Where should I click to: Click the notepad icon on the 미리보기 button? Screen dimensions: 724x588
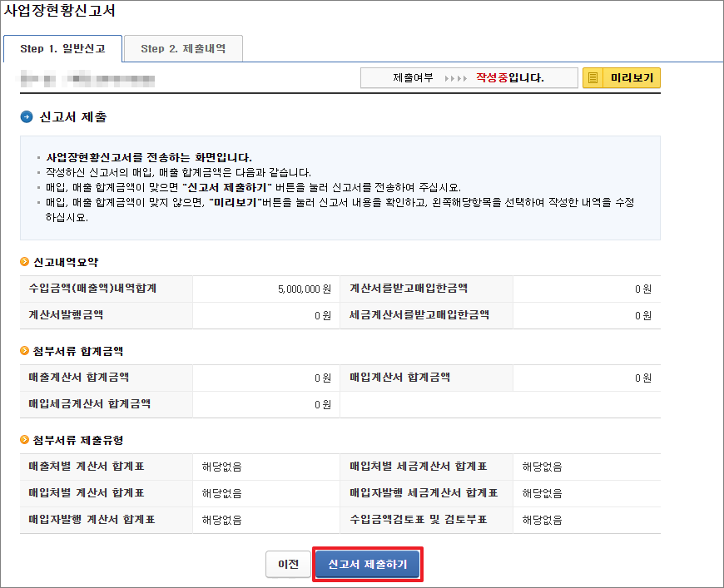tap(593, 78)
